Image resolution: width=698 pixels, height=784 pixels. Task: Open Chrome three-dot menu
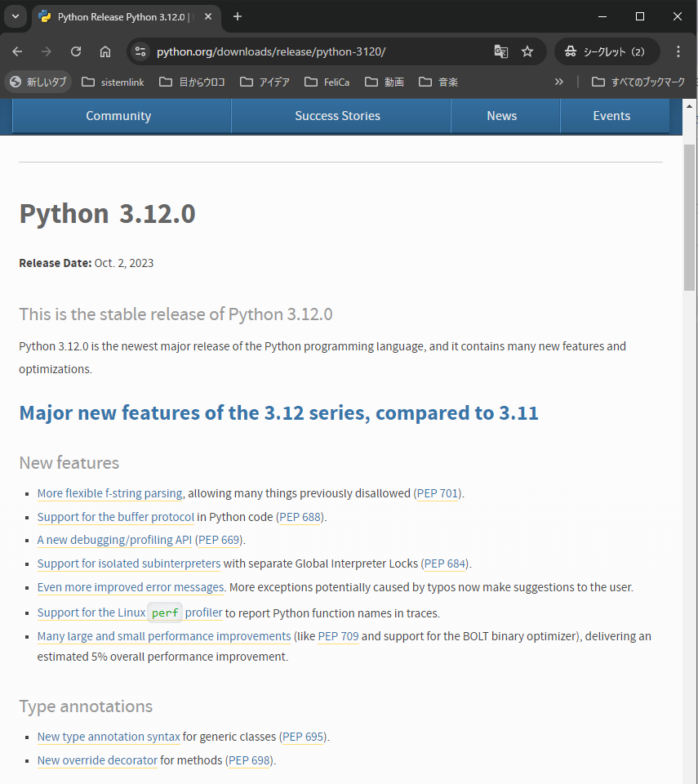point(678,51)
